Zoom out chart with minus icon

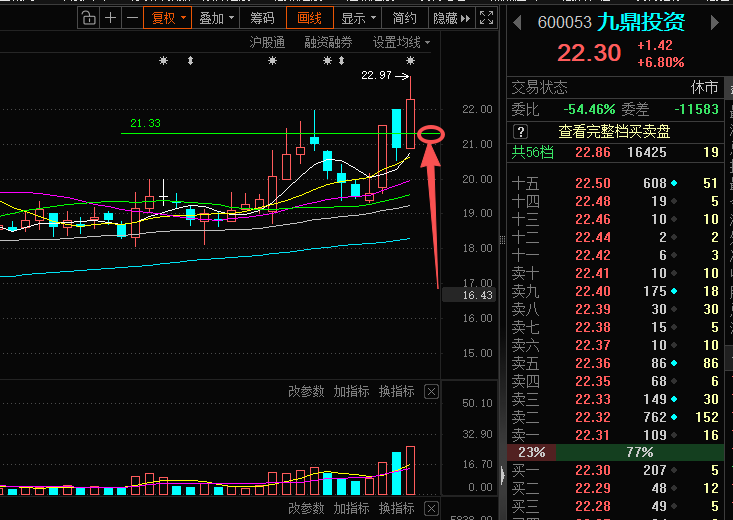pos(132,18)
